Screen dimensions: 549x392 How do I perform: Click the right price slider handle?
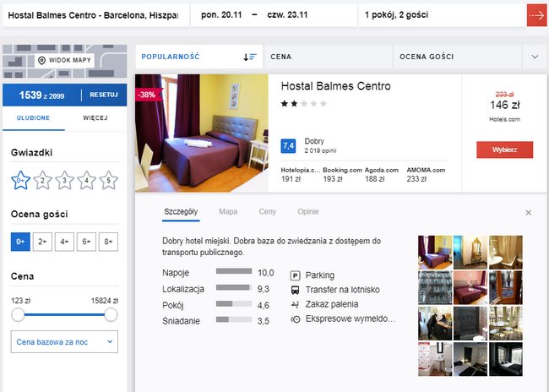(x=111, y=315)
